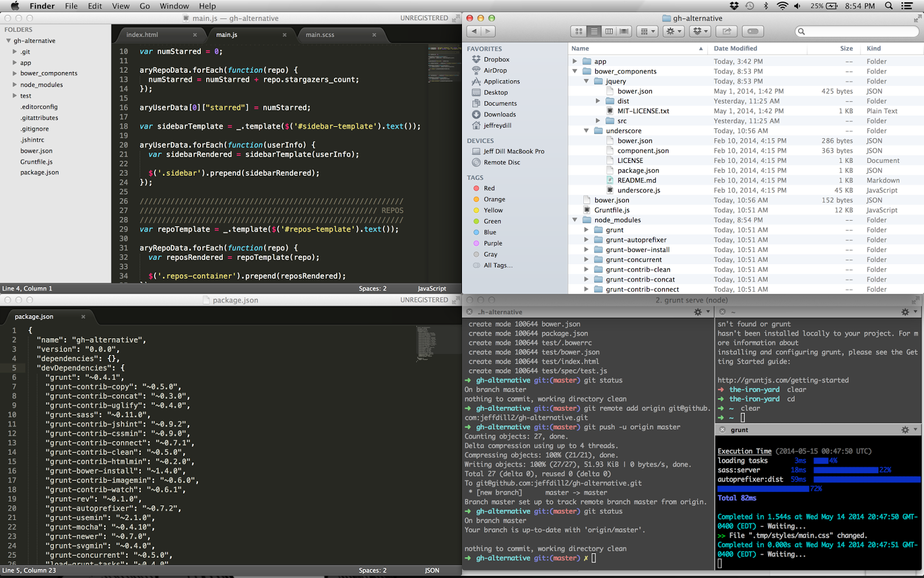Open the Wi-Fi status menu

[x=782, y=6]
